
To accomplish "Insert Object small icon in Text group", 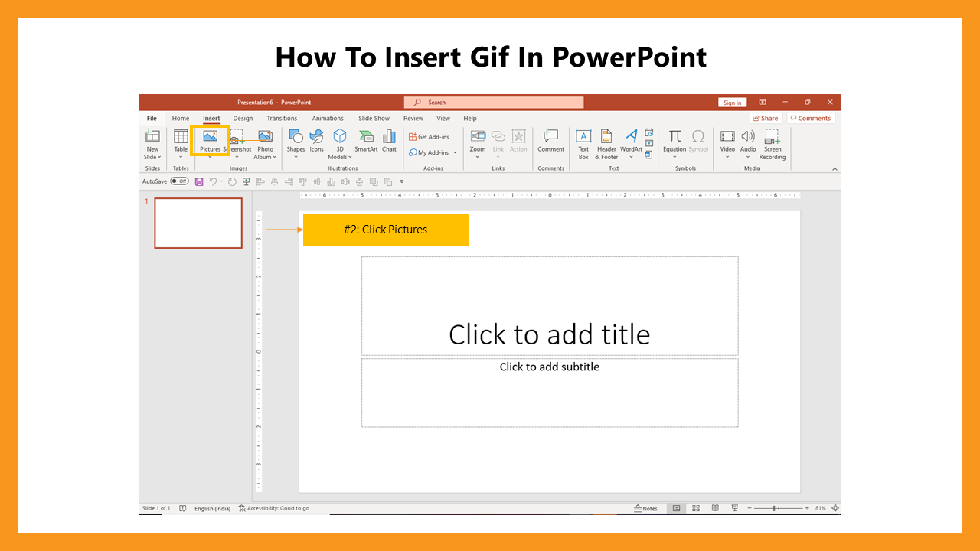I will (x=649, y=155).
